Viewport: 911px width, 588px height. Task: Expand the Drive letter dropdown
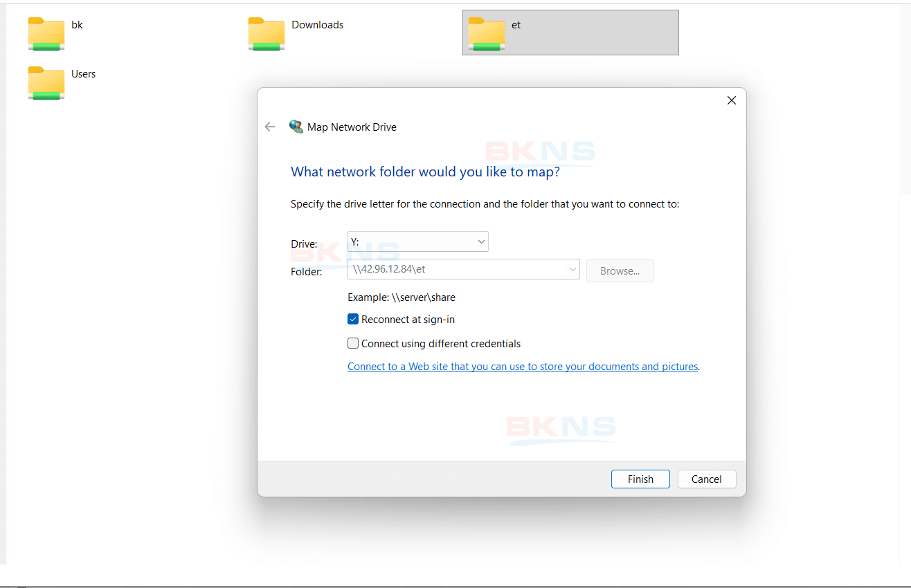[481, 241]
